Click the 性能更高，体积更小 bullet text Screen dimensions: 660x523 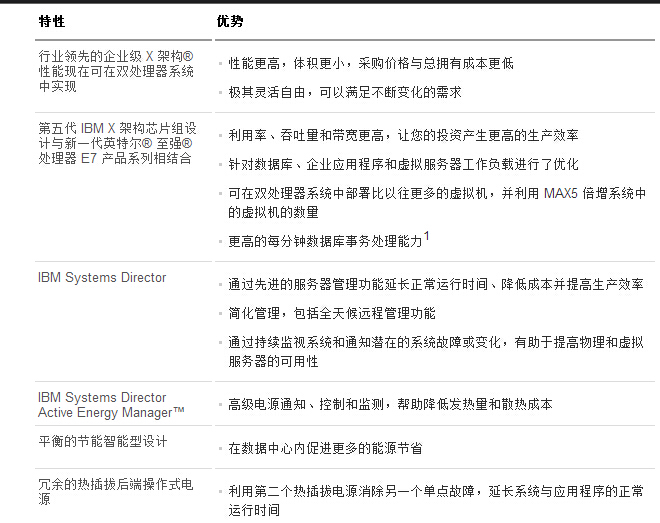click(x=370, y=63)
